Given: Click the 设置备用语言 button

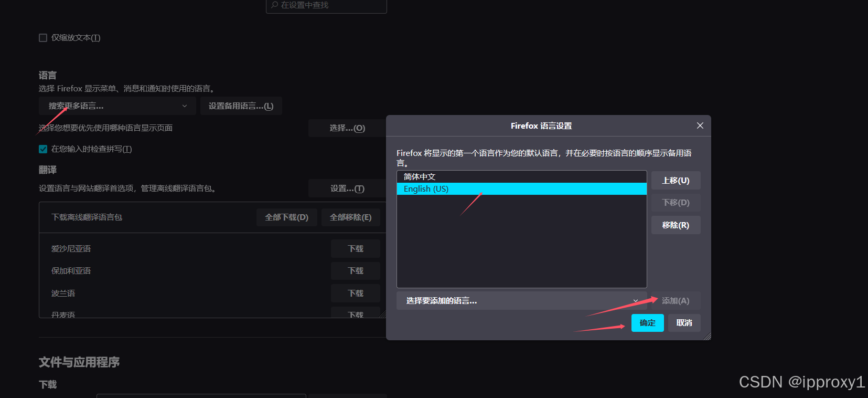Looking at the screenshot, I should pyautogui.click(x=241, y=106).
